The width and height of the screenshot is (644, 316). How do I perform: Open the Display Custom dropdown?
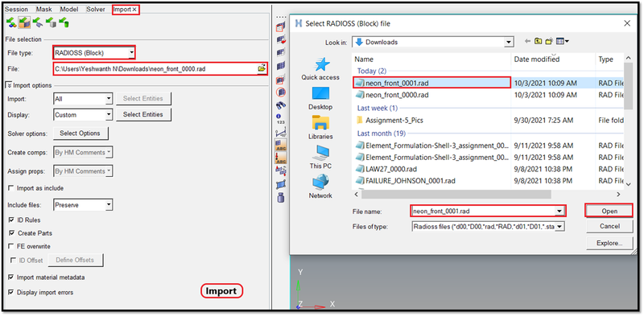click(x=109, y=115)
